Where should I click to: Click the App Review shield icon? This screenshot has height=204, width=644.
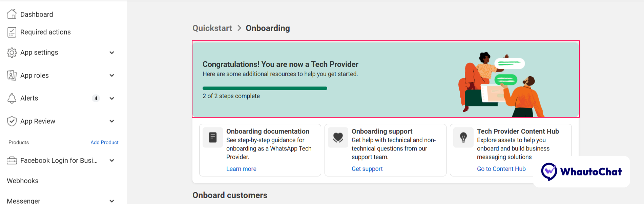(12, 121)
